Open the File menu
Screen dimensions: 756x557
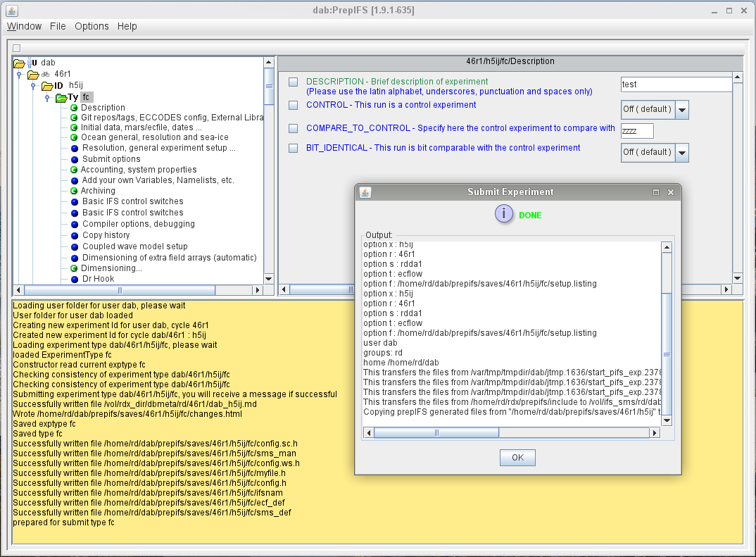tap(58, 26)
